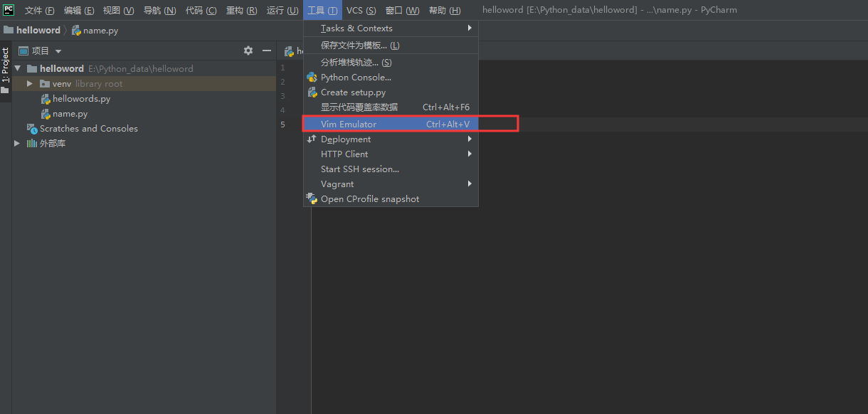Click the Scratches and Consoles icon
868x414 pixels.
click(32, 129)
